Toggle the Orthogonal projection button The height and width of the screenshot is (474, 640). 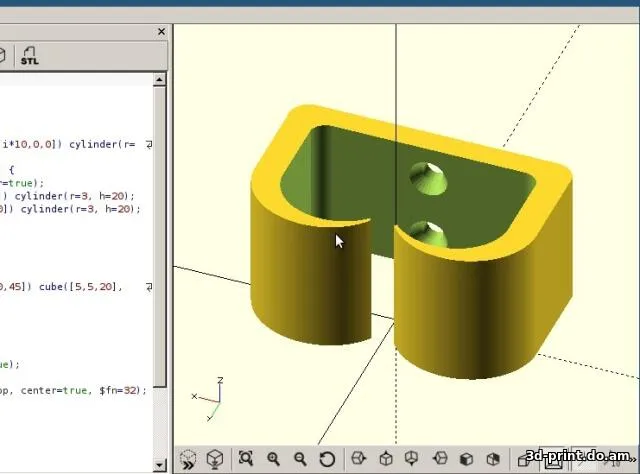coord(551,459)
